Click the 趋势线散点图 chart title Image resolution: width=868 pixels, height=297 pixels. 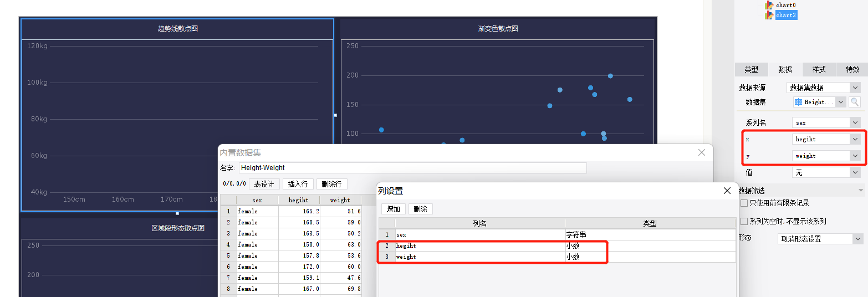click(178, 28)
